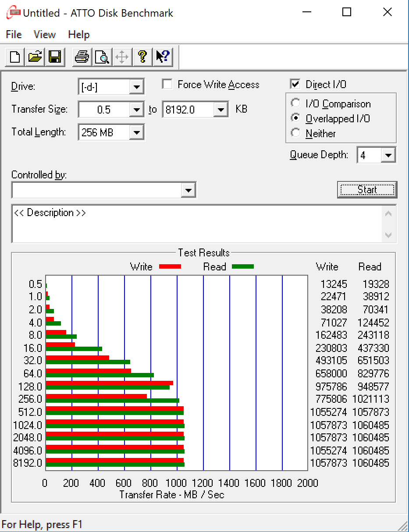Click the write value 975786
Screen dimensions: 409x532
coord(331,387)
